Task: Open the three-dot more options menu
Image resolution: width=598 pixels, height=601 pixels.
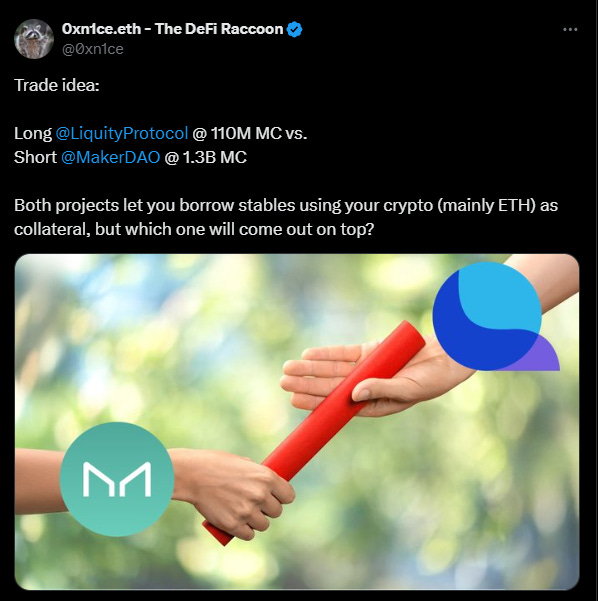Action: [570, 30]
